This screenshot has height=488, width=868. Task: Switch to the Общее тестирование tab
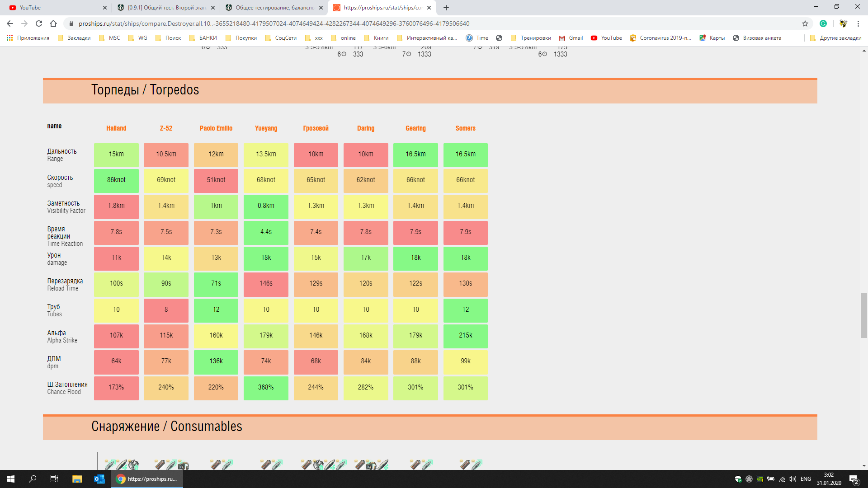pos(274,8)
